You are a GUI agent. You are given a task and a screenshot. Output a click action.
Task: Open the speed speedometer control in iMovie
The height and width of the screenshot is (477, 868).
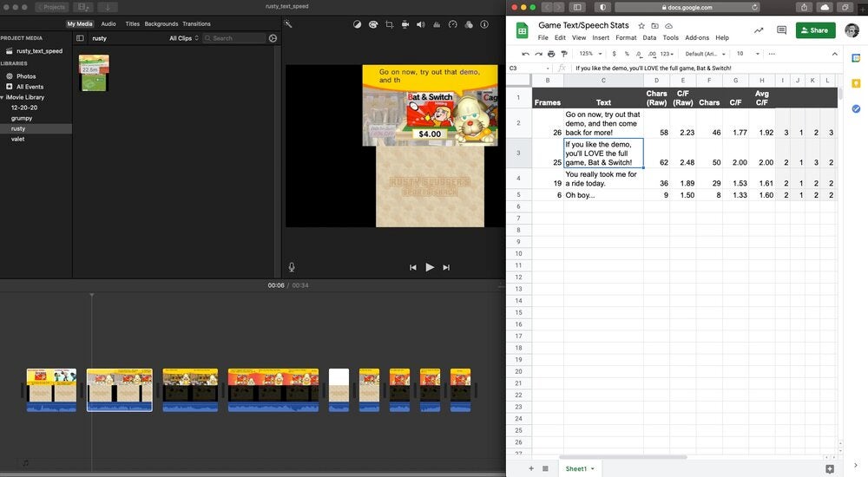coord(453,24)
